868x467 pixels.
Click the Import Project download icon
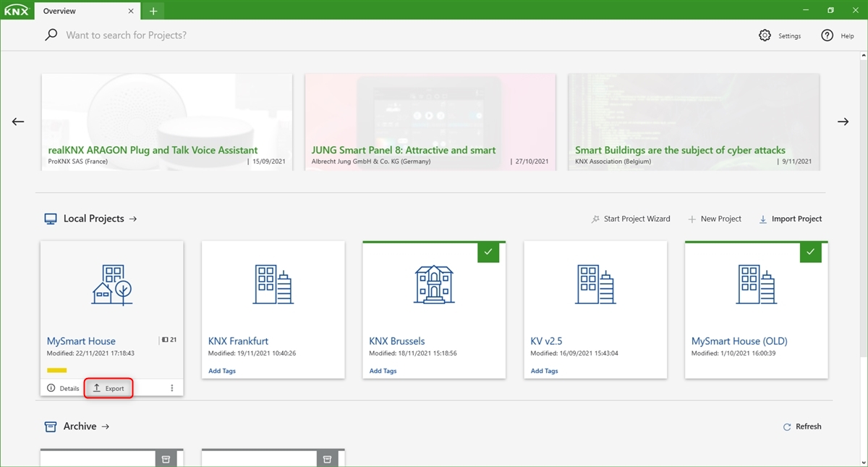pos(762,219)
